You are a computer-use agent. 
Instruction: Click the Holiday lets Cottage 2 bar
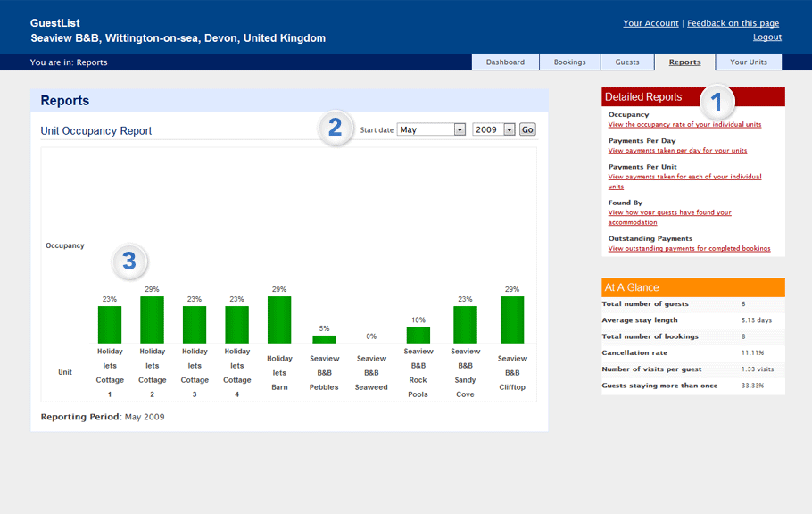tap(153, 319)
